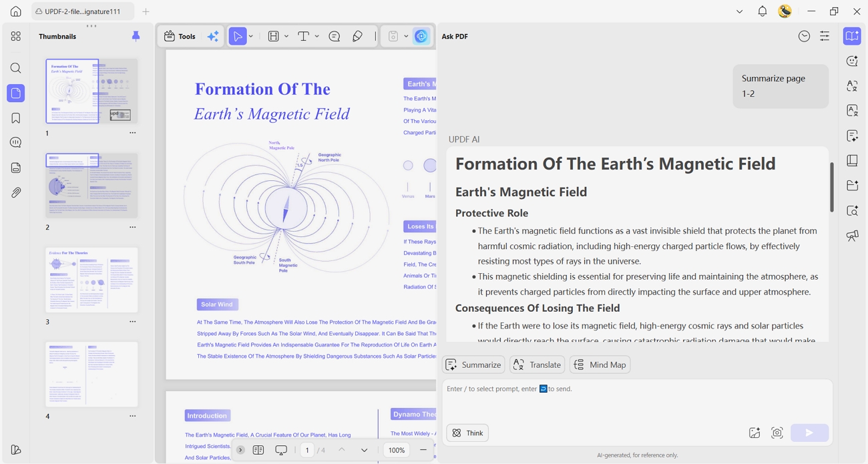Image resolution: width=868 pixels, height=464 pixels.
Task: Expand the Text tool dropdown arrow
Action: pos(317,36)
